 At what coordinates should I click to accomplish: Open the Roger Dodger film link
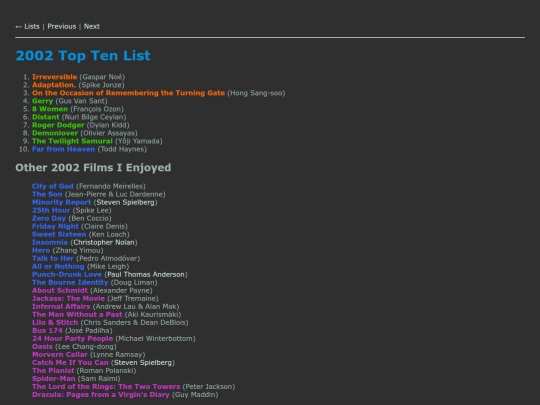[x=58, y=125]
